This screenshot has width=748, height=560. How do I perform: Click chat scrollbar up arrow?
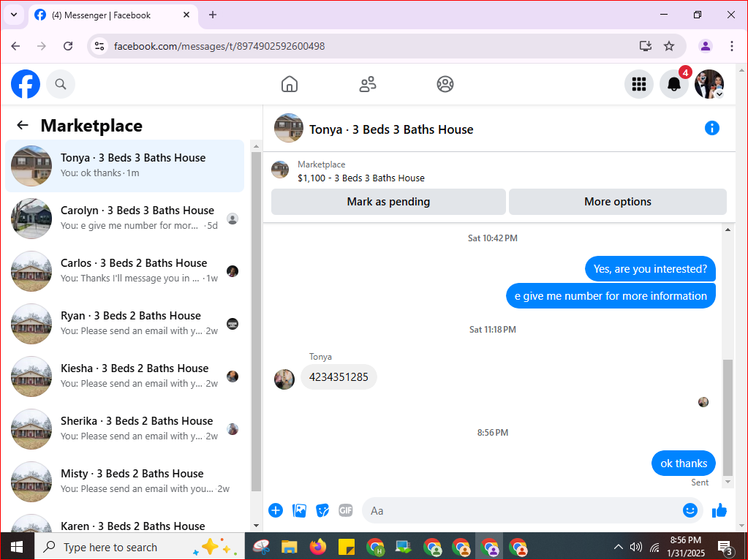tap(728, 230)
